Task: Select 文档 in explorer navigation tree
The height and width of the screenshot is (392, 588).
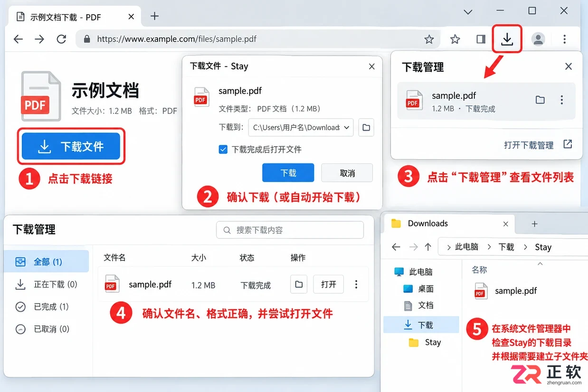Action: 418,305
